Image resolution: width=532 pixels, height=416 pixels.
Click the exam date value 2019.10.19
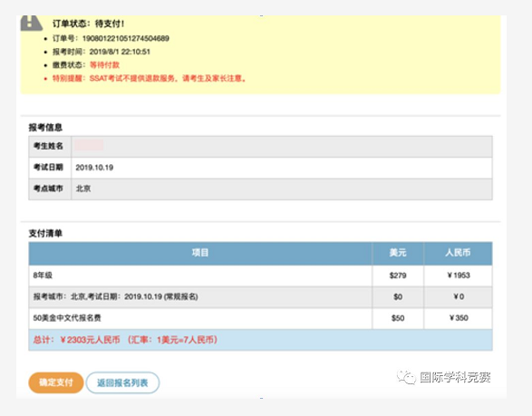tap(94, 168)
